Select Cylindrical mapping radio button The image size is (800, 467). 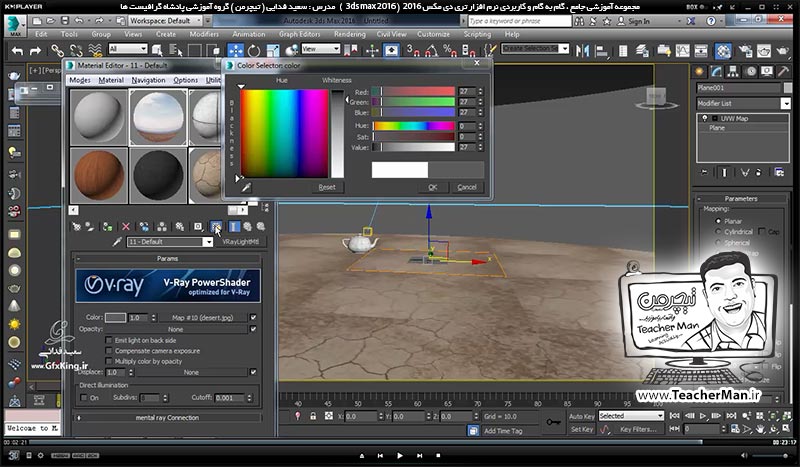tap(718, 232)
